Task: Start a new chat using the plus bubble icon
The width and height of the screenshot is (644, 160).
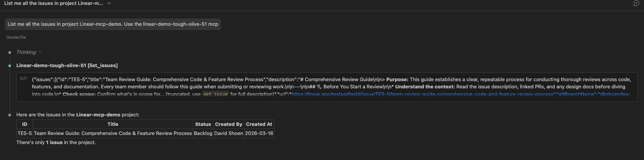Action: pyautogui.click(x=636, y=3)
